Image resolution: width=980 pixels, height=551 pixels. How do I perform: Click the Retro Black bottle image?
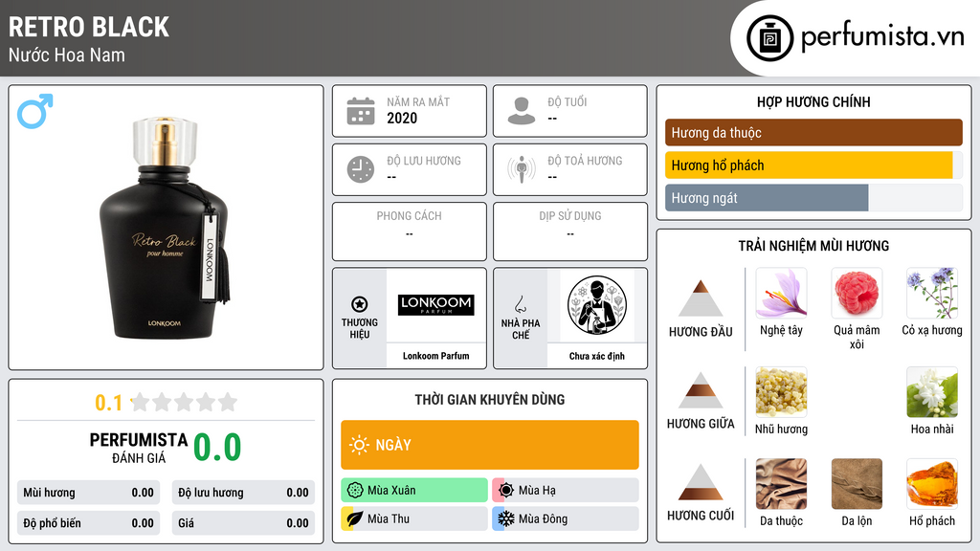165,227
